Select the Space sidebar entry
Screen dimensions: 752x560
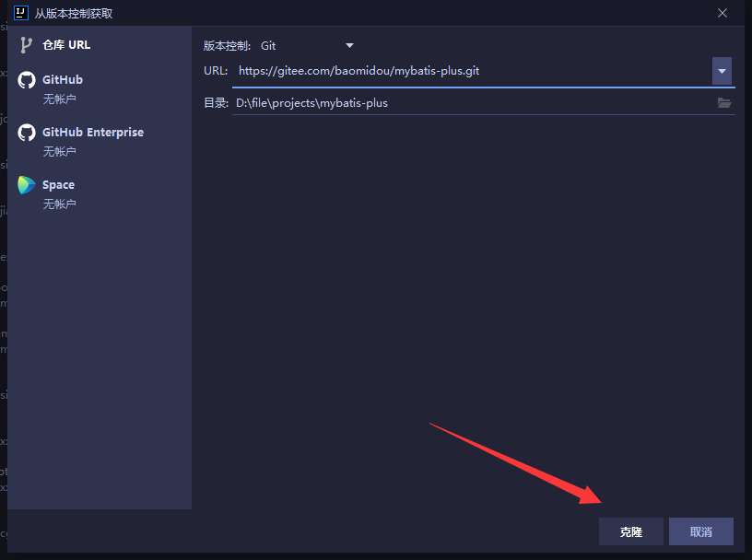(58, 185)
